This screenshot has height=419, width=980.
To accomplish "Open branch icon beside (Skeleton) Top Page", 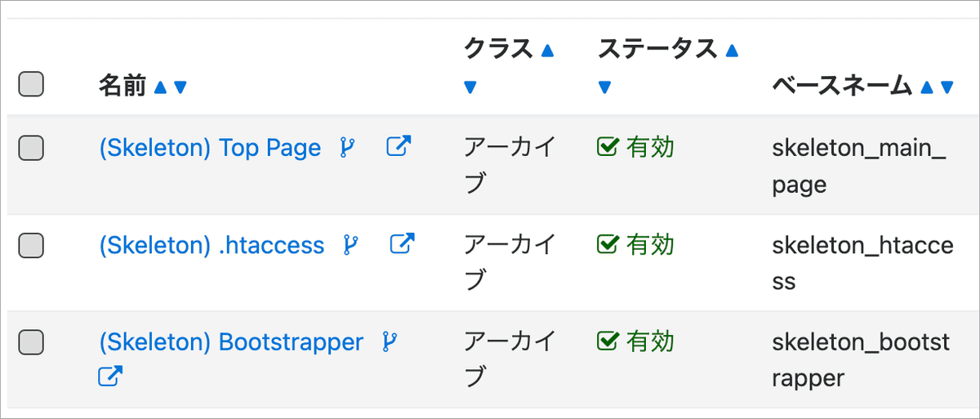I will pos(348,148).
